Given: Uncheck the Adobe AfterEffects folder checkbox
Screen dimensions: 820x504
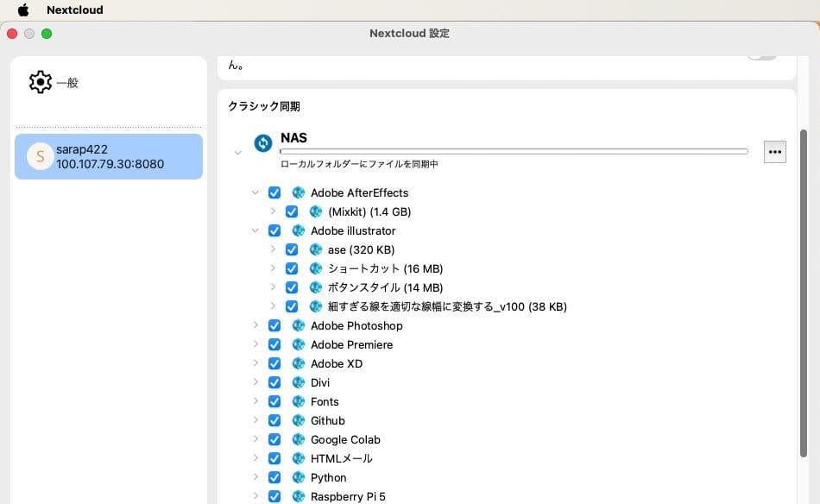Looking at the screenshot, I should pyautogui.click(x=274, y=192).
